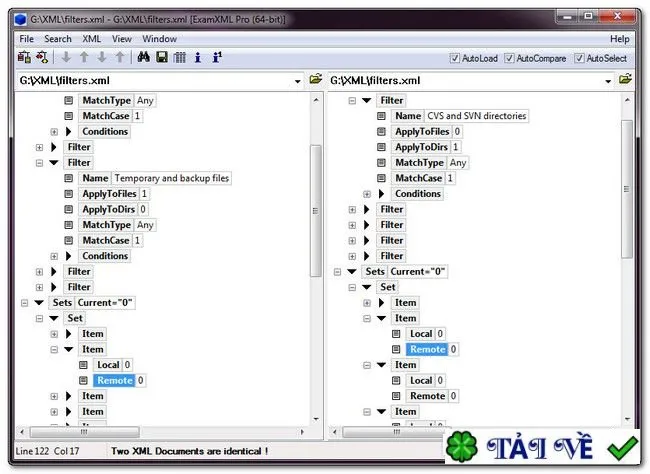Toggle the AutoCompare checkbox
Screen dimensions: 650x474
(x=509, y=58)
